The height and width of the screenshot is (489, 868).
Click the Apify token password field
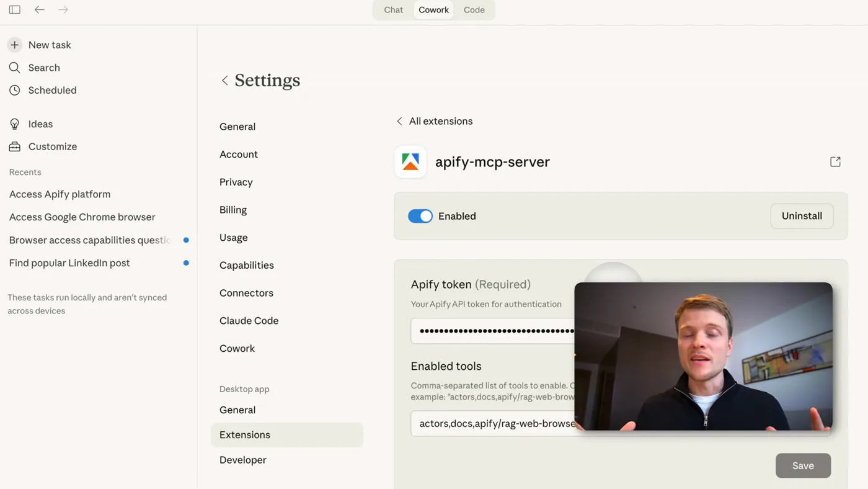click(x=493, y=331)
